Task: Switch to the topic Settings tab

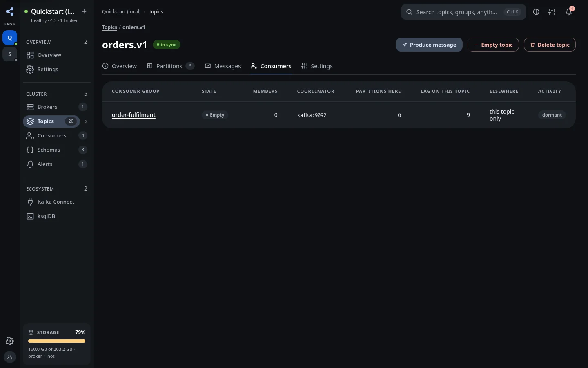Action: point(317,66)
